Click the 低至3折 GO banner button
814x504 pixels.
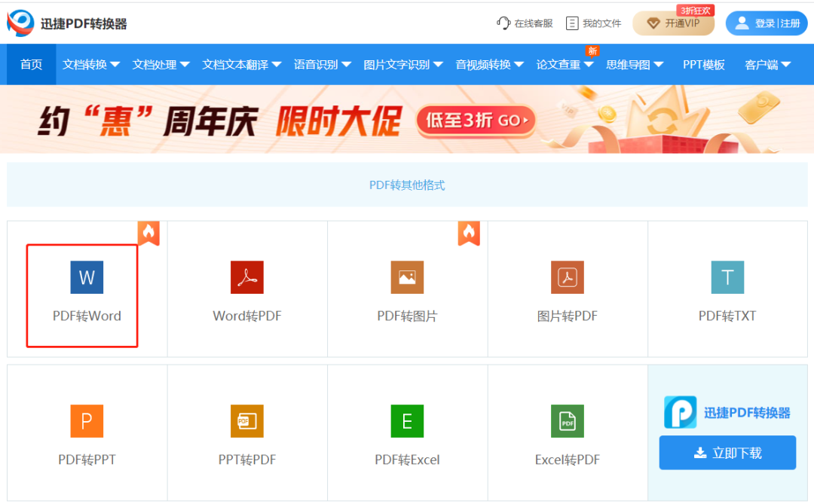point(476,121)
